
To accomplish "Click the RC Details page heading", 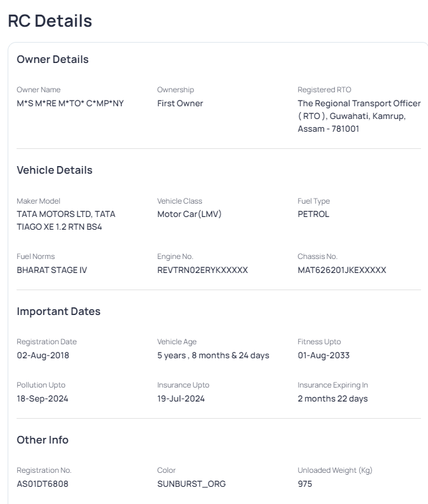I will tap(50, 21).
